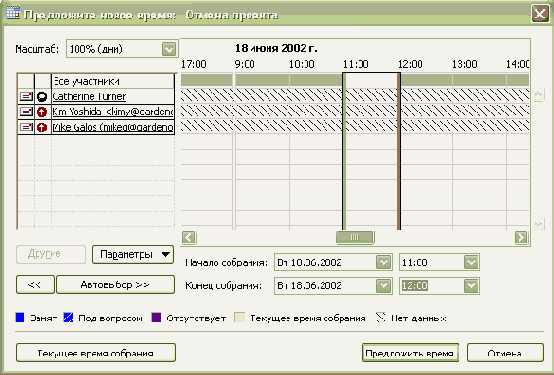This screenshot has width=554, height=375.
Task: Close the Предложите новое время dialog
Action: coord(540,14)
